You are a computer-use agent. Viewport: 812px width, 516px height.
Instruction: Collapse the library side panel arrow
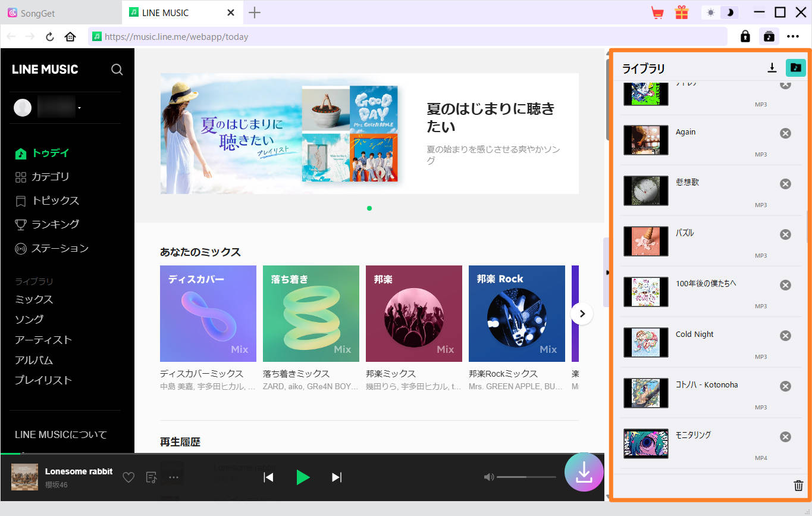[x=607, y=273]
